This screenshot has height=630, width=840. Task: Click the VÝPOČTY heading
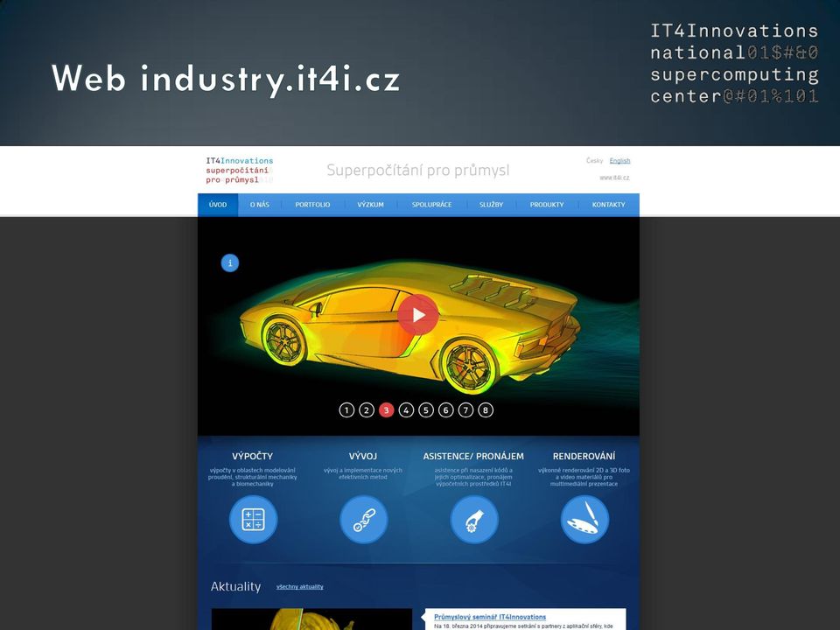click(252, 457)
